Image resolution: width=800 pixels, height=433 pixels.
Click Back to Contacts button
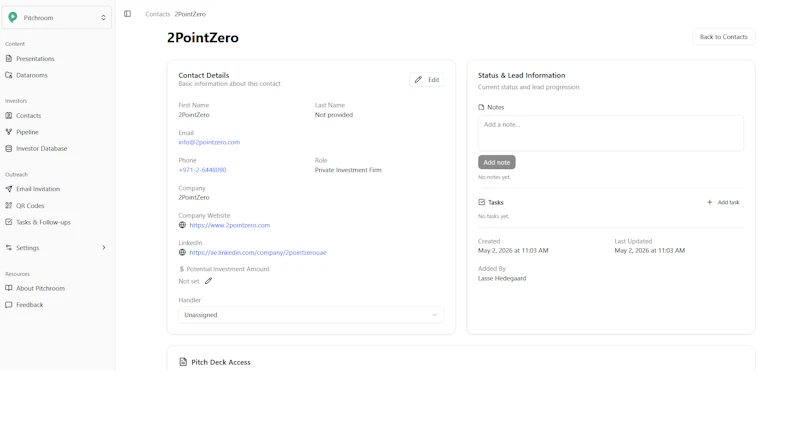coord(723,37)
